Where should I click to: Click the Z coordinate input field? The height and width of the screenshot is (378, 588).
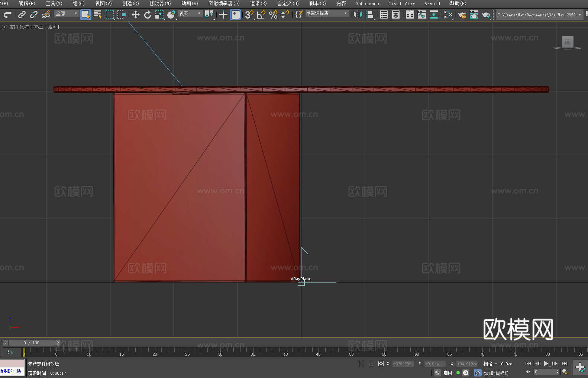467,364
